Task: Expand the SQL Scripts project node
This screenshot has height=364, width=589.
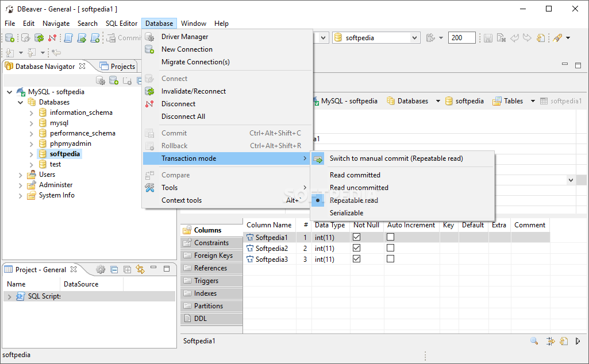Action: (9, 296)
